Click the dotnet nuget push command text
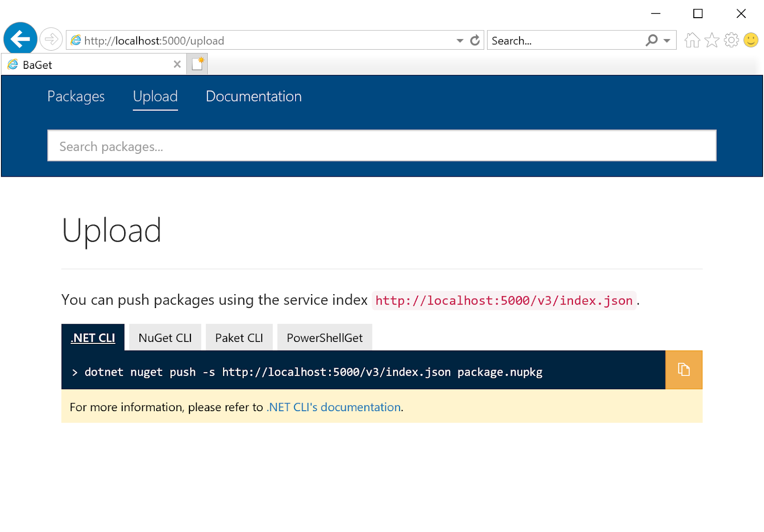Viewport: 764px width, 532px height. 314,372
